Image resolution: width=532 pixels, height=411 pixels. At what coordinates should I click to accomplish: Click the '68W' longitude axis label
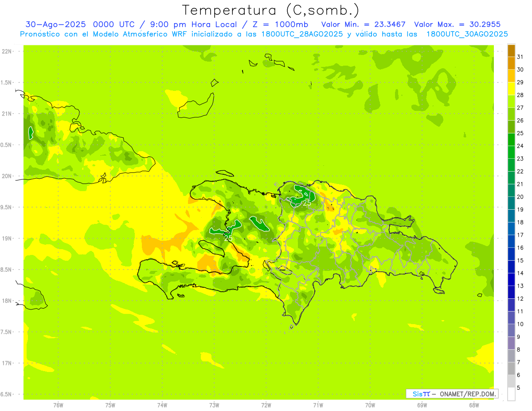[474, 405]
